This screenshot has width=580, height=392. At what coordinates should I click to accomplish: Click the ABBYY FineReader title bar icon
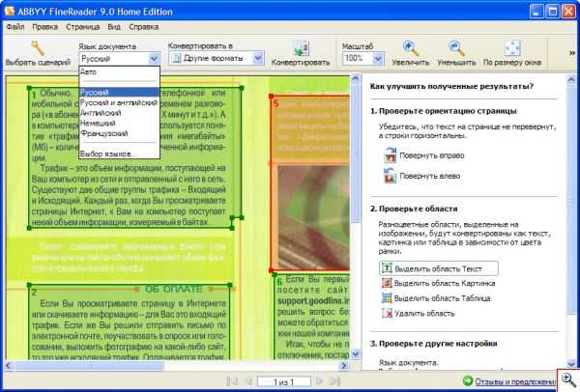[x=10, y=12]
